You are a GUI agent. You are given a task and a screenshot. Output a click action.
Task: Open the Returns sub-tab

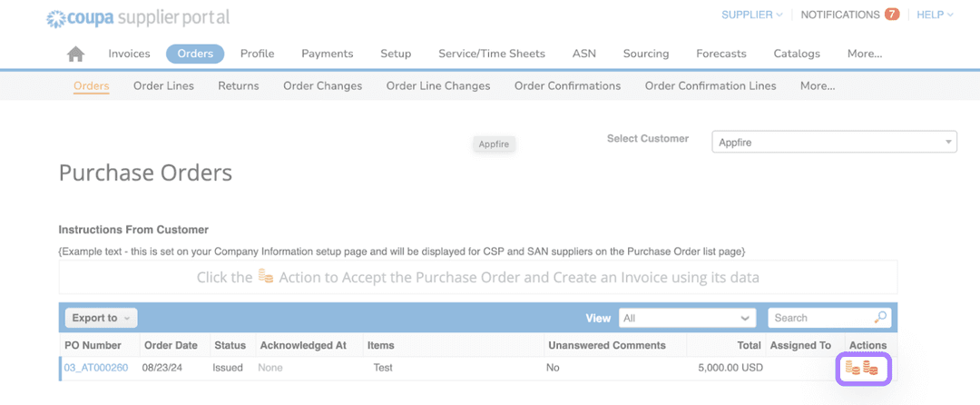tap(238, 85)
